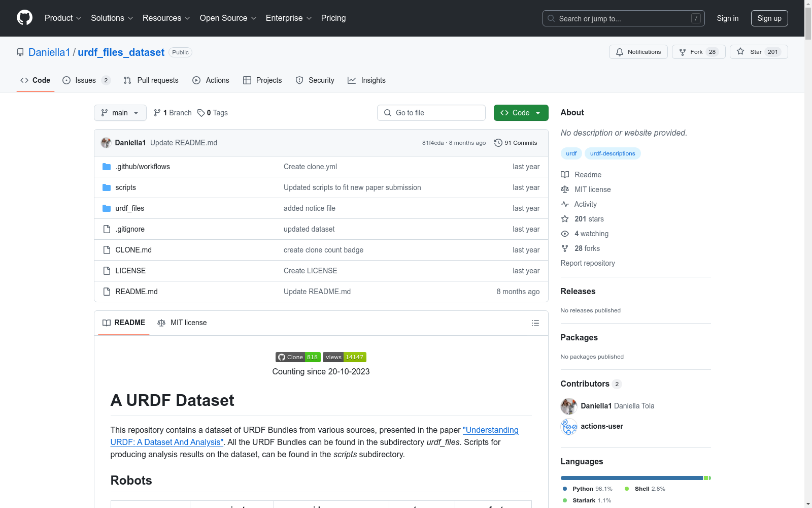Click the LICENSE file icon
812x508 pixels.
point(107,271)
